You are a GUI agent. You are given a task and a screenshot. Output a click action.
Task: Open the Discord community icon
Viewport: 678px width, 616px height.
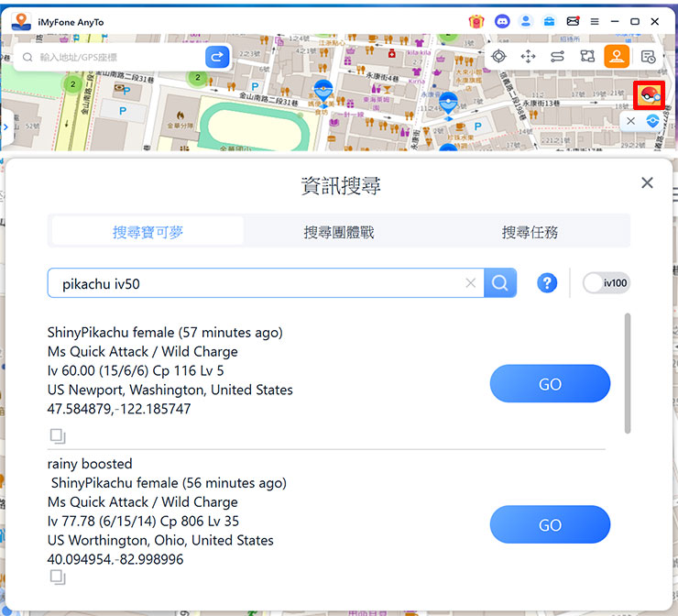(x=501, y=21)
